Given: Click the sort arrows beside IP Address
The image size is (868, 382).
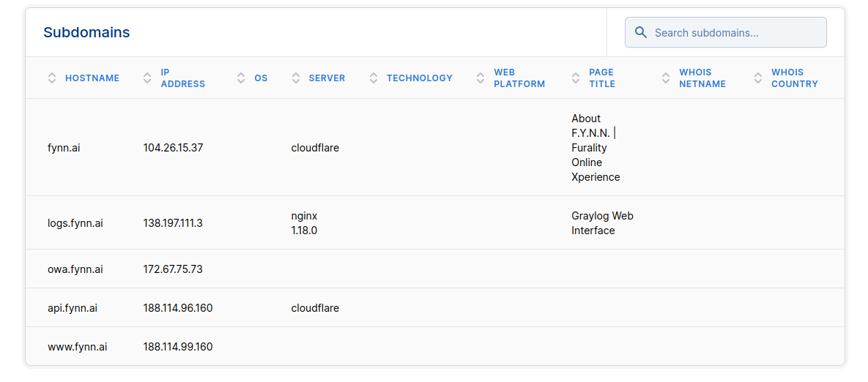Looking at the screenshot, I should pyautogui.click(x=148, y=78).
